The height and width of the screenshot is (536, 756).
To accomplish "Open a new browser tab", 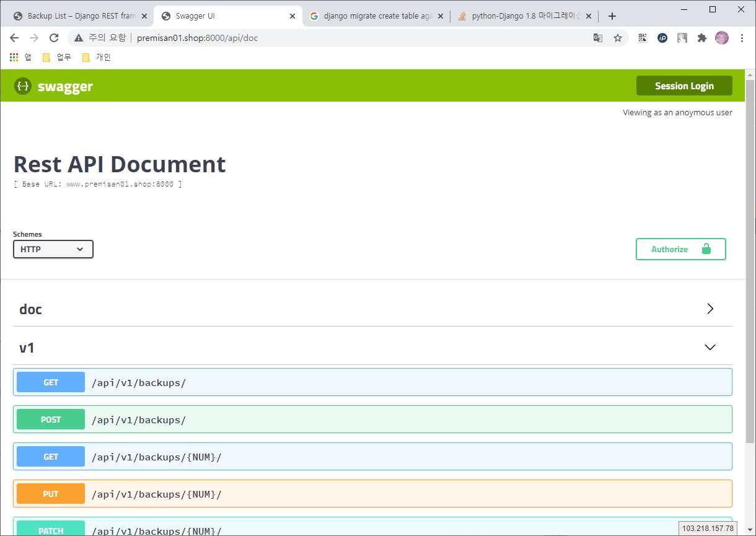I will point(612,16).
